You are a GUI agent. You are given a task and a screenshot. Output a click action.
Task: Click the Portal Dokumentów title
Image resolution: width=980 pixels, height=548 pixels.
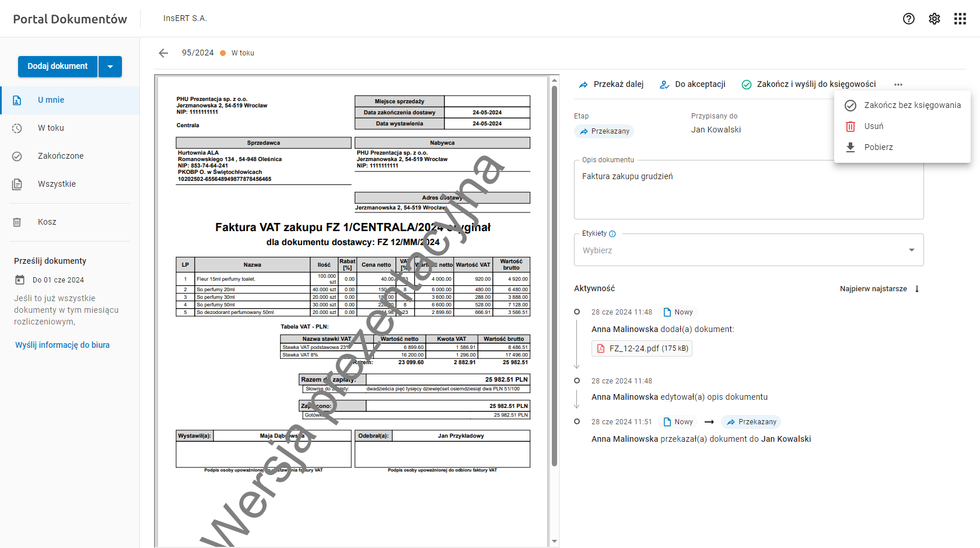[70, 19]
